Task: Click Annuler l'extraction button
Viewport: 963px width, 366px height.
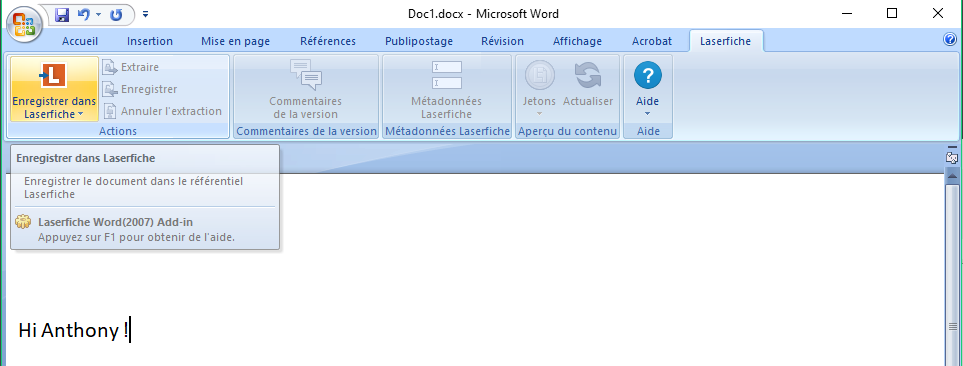Action: [162, 111]
